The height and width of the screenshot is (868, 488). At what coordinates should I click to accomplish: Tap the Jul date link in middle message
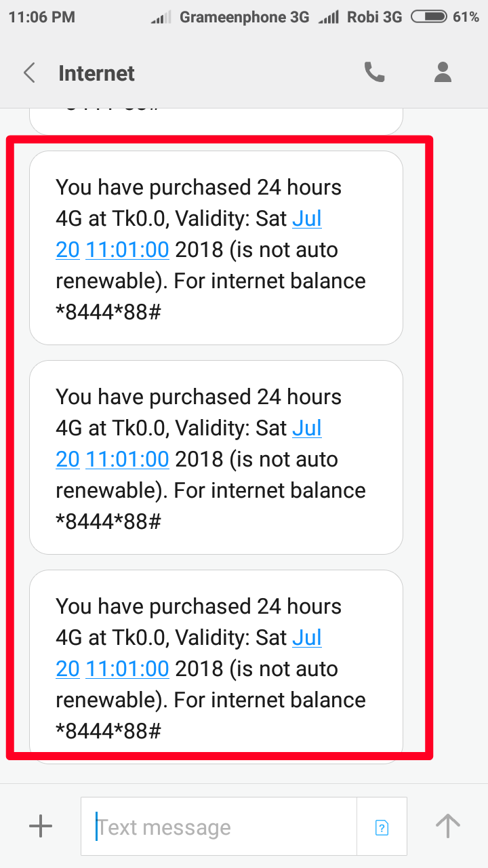306,429
